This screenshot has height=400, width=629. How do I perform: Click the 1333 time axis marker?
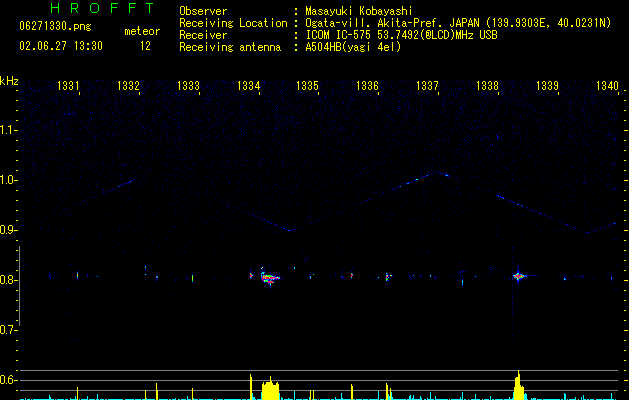click(x=188, y=85)
